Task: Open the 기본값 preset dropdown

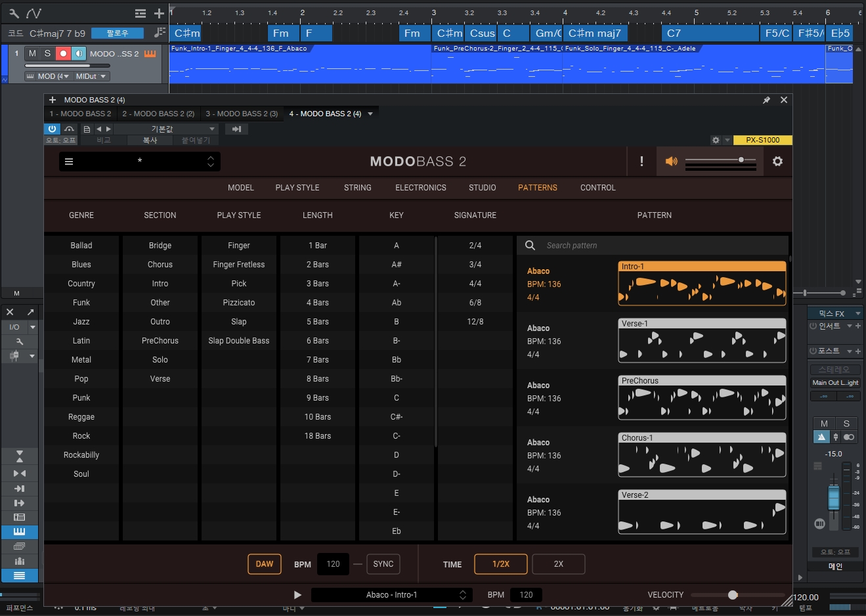Action: coord(166,129)
